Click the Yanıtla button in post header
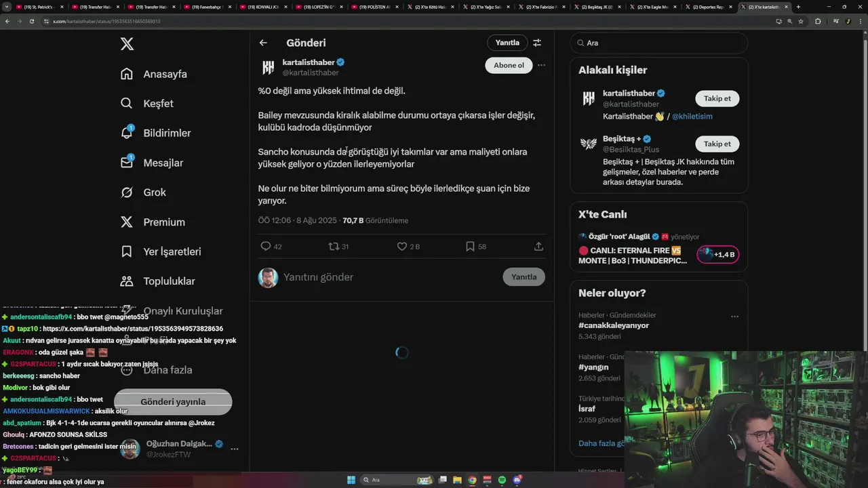The height and width of the screenshot is (488, 868). (x=507, y=43)
